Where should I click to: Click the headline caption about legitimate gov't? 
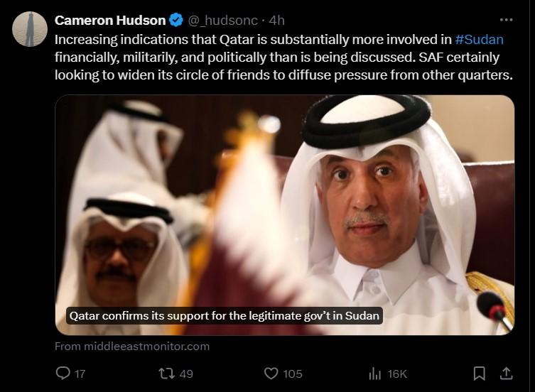(x=225, y=315)
